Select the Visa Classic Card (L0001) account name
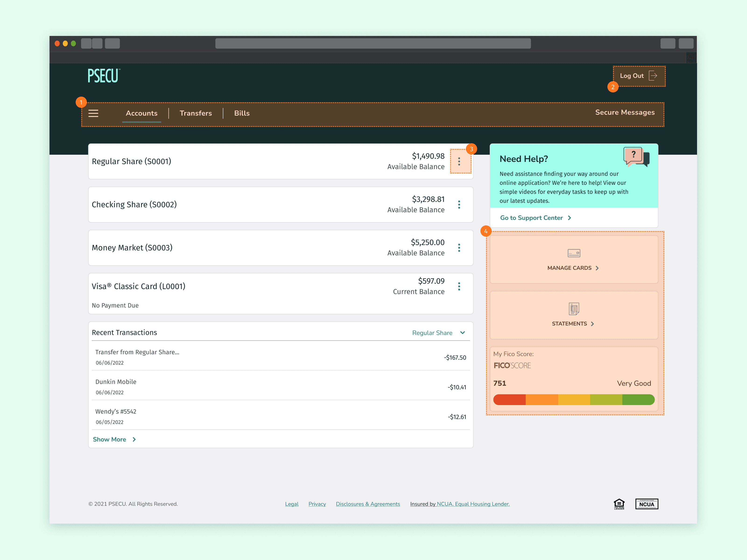747x560 pixels. [138, 286]
